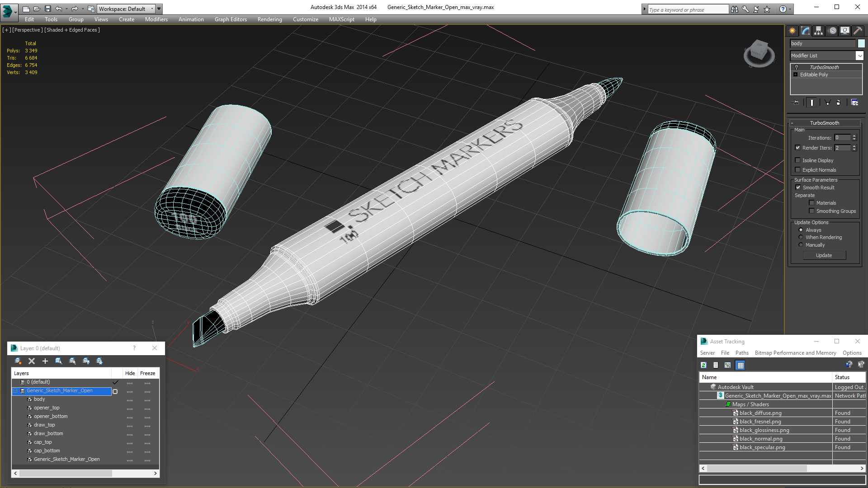Open the Rendering menu

[269, 19]
